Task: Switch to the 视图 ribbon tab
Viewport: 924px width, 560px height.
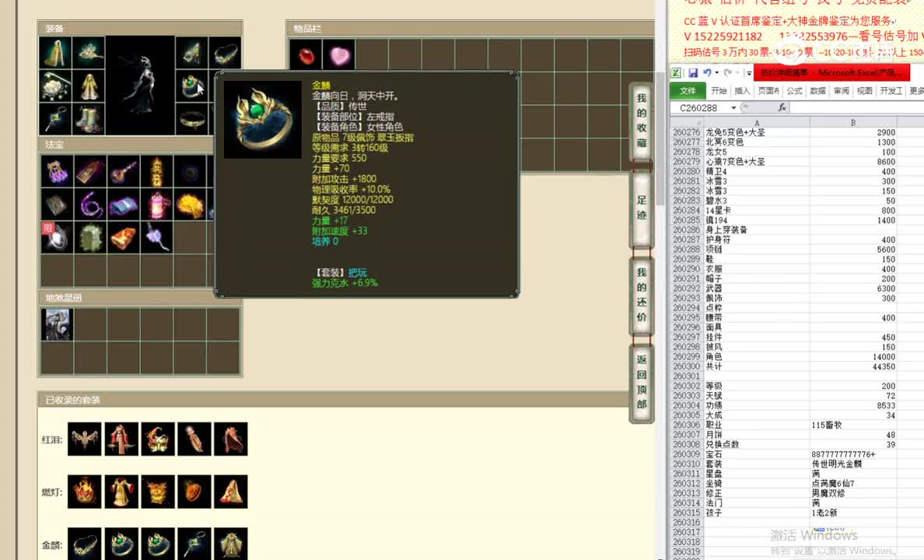Action: [x=864, y=91]
